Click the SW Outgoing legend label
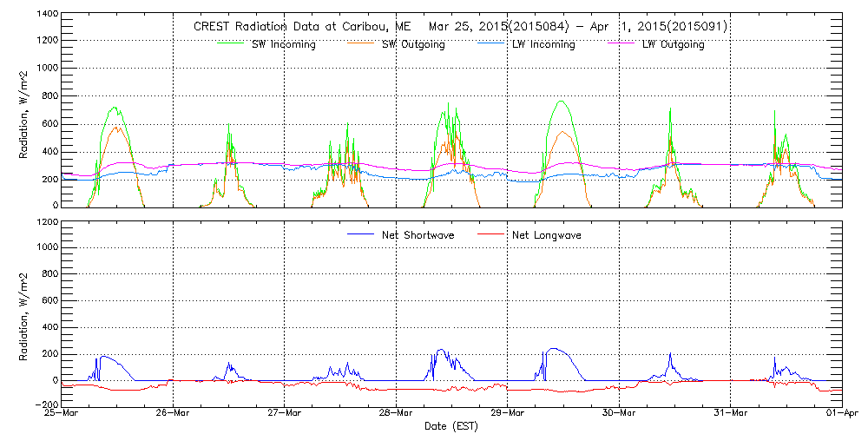868x434 pixels. click(x=413, y=45)
